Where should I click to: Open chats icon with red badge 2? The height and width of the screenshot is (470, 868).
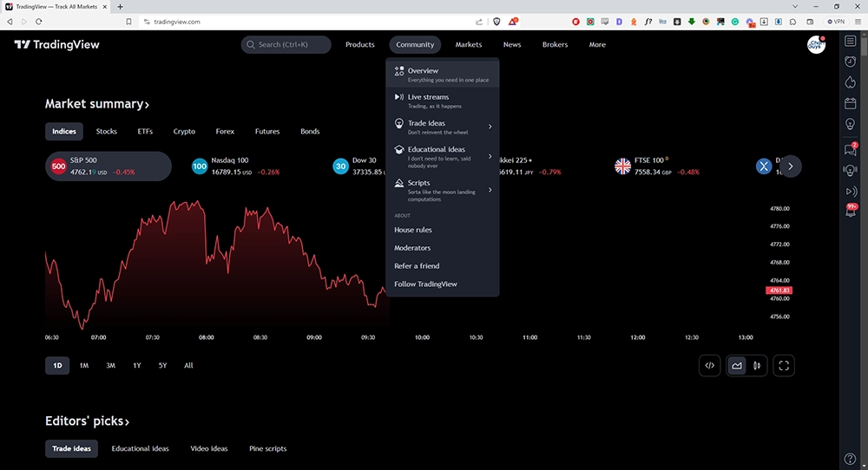pyautogui.click(x=851, y=149)
